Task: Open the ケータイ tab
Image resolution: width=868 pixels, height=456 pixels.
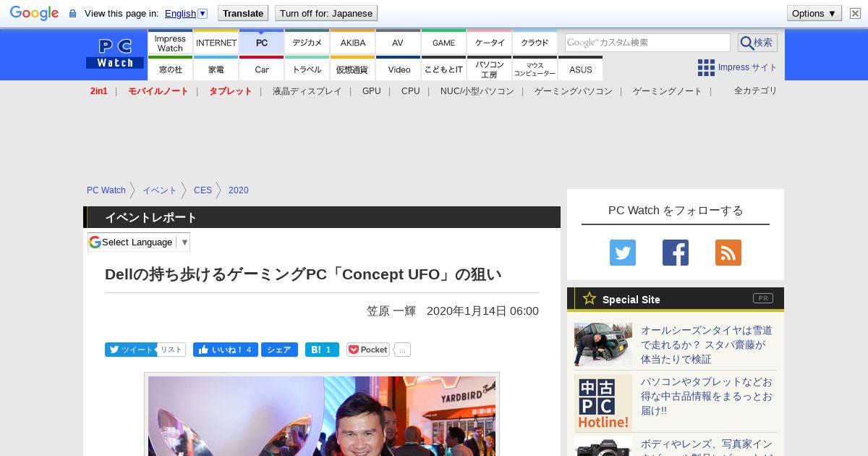Action: (x=490, y=43)
